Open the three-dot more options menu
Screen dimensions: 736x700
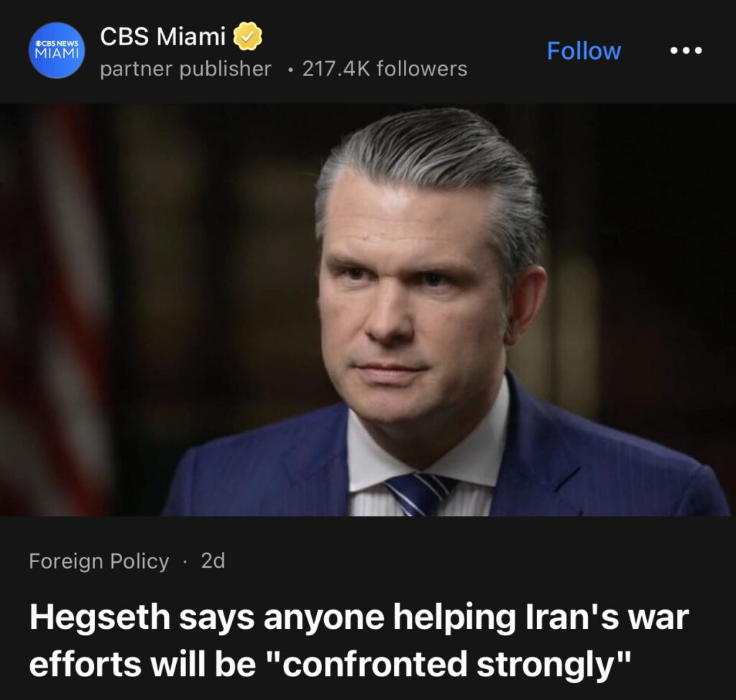686,50
